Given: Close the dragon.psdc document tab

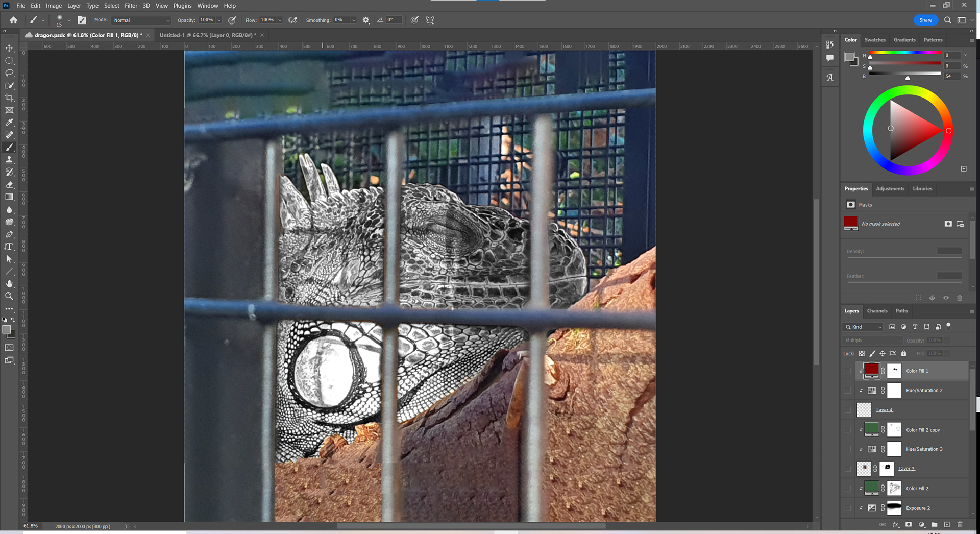Looking at the screenshot, I should point(148,35).
